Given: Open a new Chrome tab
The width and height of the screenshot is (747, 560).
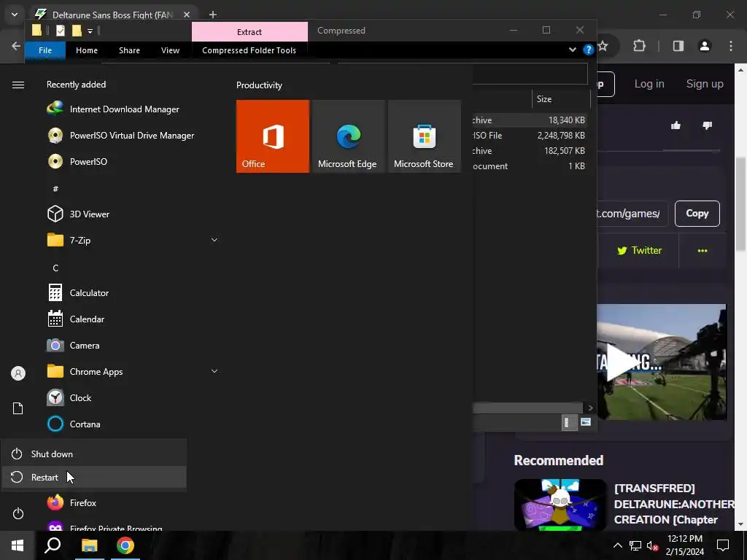Looking at the screenshot, I should [x=213, y=15].
